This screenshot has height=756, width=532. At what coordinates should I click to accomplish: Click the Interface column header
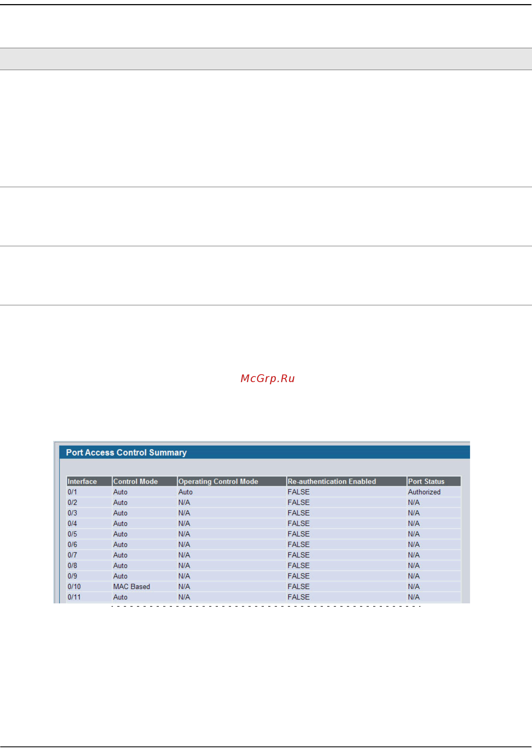pos(89,481)
